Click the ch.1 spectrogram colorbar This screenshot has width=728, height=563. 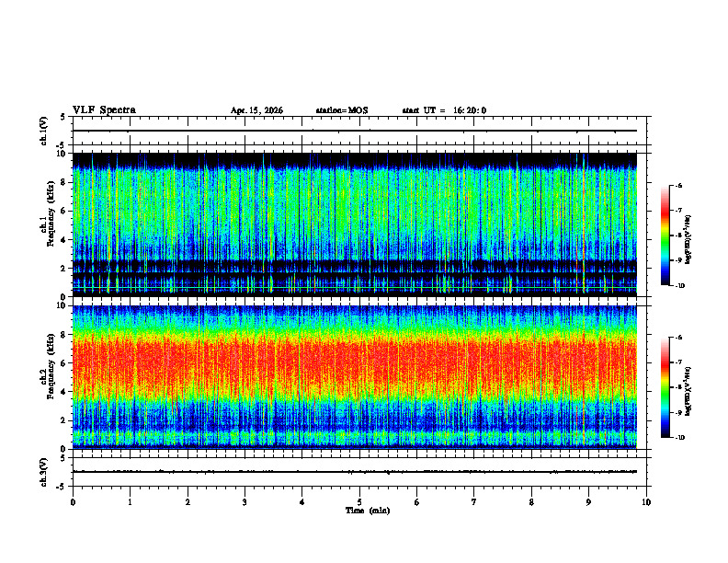(x=665, y=236)
